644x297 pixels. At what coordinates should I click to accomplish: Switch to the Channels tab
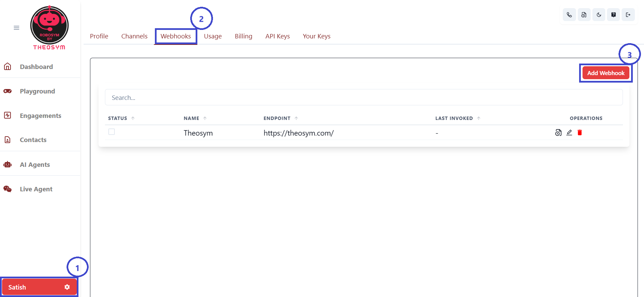point(135,36)
